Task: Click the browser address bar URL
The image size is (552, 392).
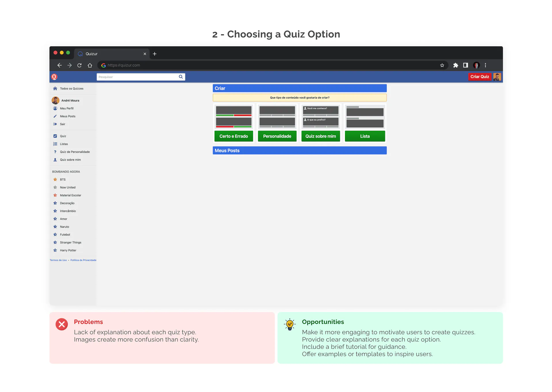Action: [124, 65]
